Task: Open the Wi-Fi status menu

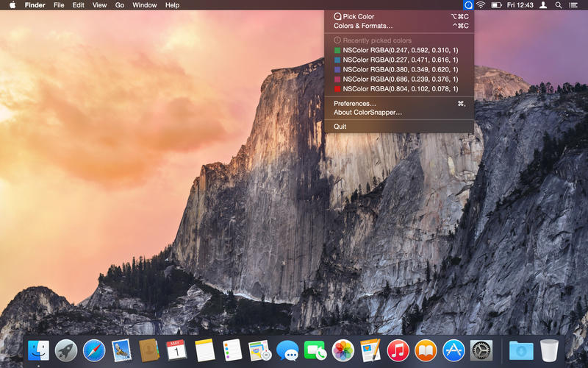Action: pos(481,5)
